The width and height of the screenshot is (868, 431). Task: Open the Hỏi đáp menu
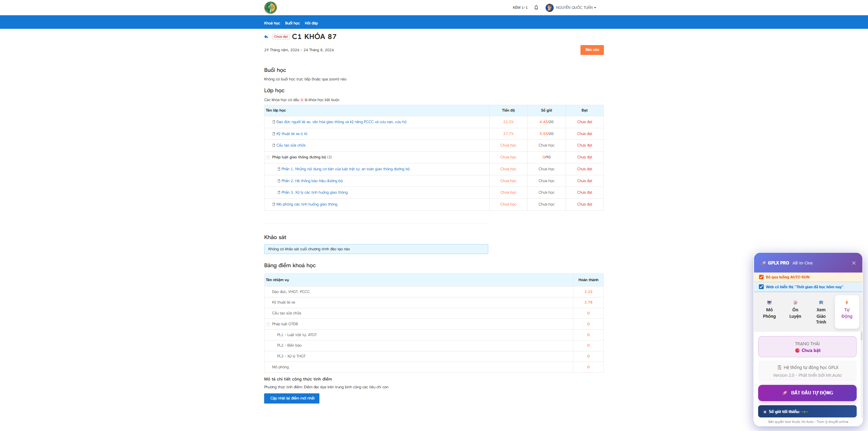point(311,23)
